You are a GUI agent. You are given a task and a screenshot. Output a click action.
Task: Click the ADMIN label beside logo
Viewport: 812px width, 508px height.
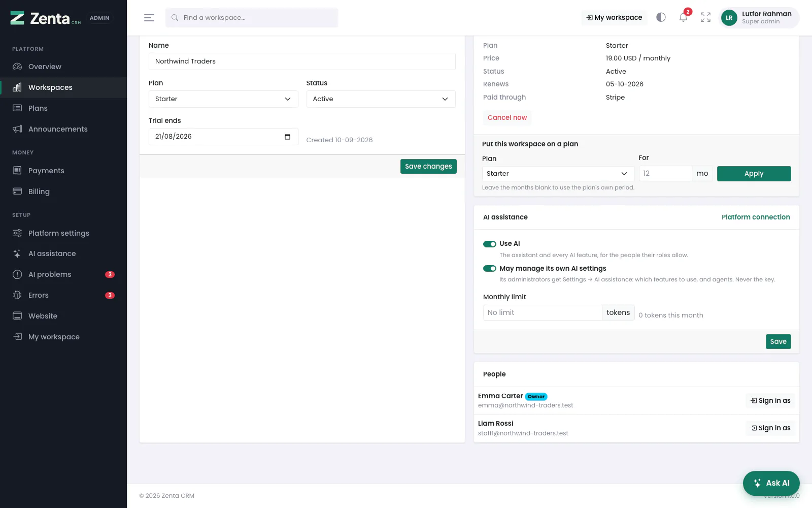[x=99, y=18]
